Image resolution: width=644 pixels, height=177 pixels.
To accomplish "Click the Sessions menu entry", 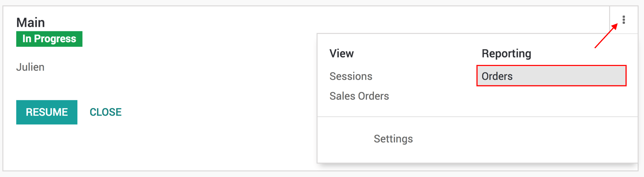I will [x=351, y=76].
